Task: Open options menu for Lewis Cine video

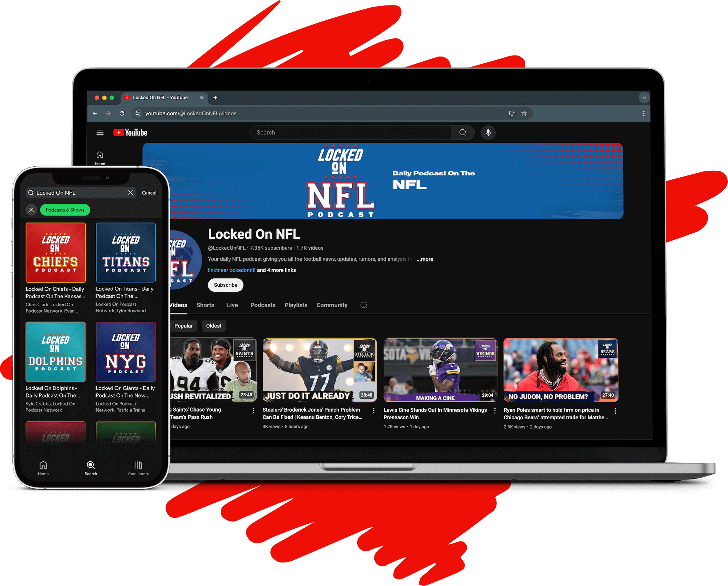Action: click(495, 411)
